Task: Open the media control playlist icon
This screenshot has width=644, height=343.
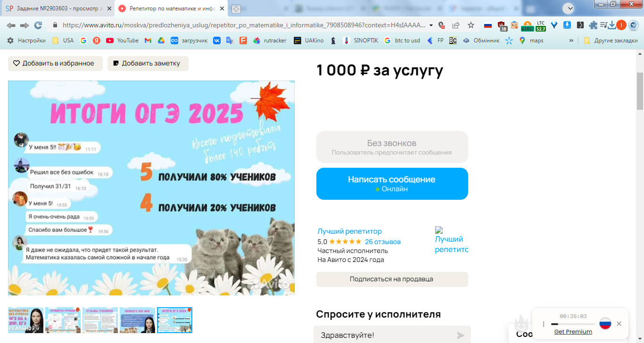Action: pos(603,25)
